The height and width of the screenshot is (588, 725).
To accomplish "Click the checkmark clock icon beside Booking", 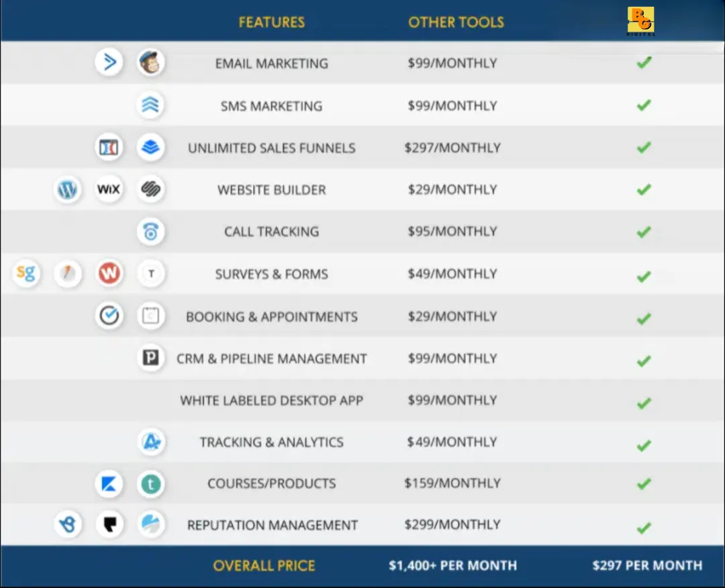I will [x=109, y=315].
